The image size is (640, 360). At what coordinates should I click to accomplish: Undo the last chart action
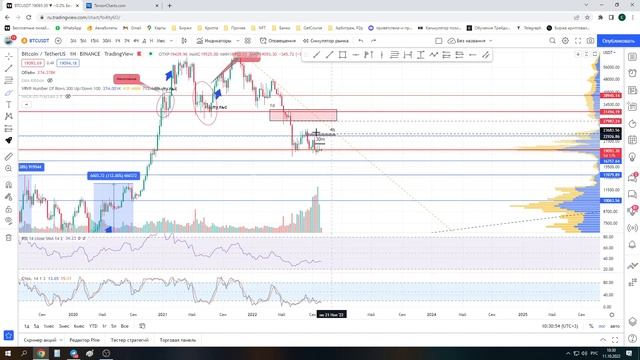[361, 41]
